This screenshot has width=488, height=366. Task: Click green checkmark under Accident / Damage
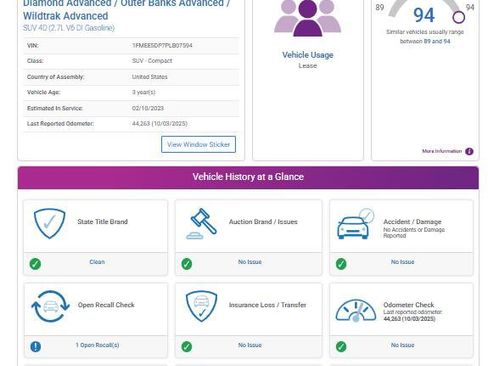(x=341, y=264)
